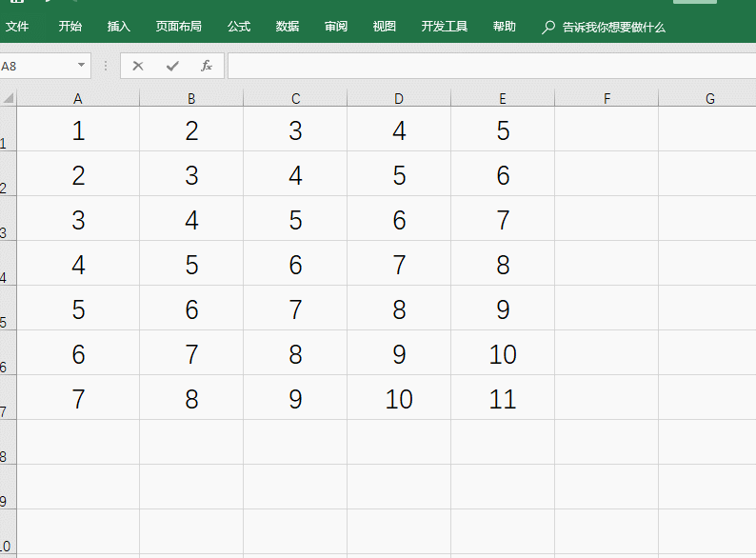Image resolution: width=756 pixels, height=558 pixels.
Task: Click cell D7 containing 10
Action: 399,399
